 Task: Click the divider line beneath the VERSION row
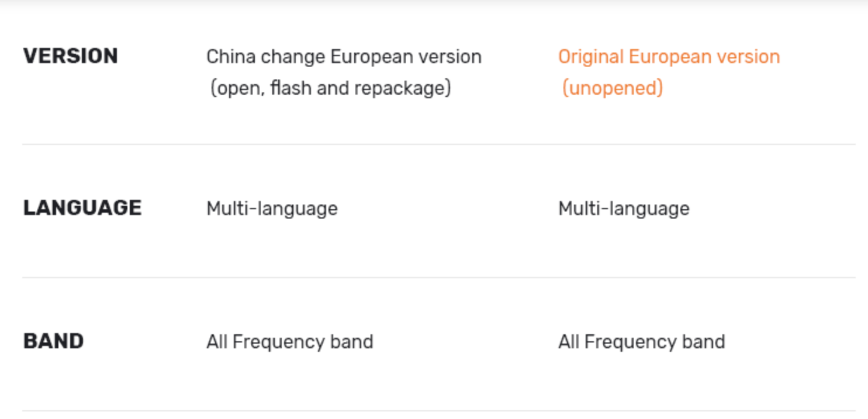pos(438,144)
